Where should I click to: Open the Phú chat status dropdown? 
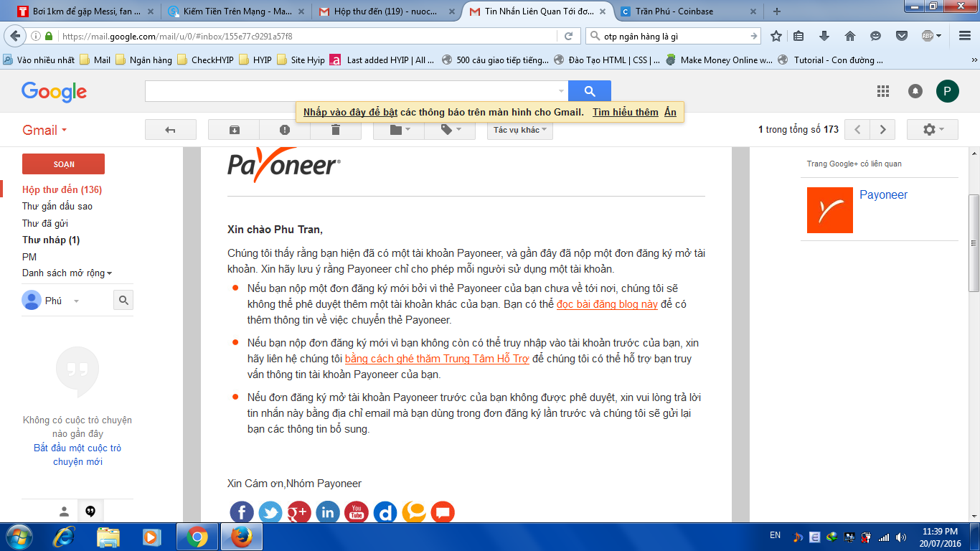[x=77, y=301]
